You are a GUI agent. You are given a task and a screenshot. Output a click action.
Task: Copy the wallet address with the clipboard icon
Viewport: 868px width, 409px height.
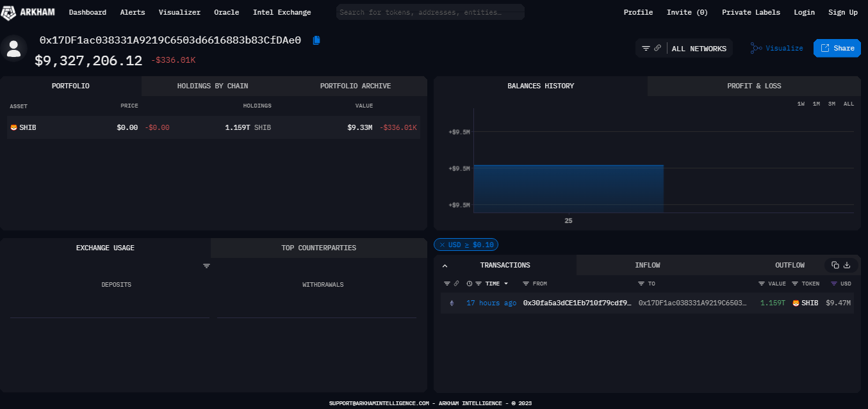point(316,40)
